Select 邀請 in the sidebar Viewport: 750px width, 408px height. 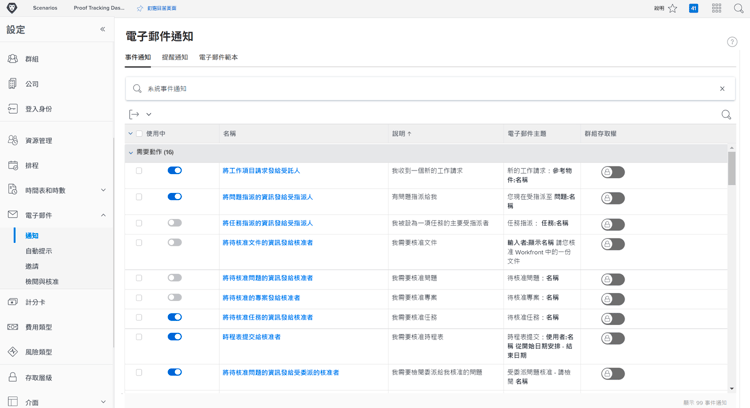[x=32, y=266]
